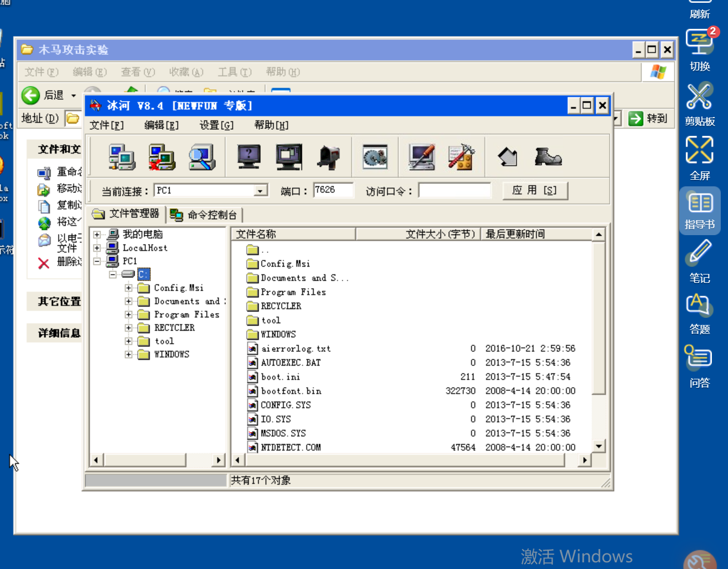This screenshot has height=569, width=728.
Task: Collapse the PC1 tree node
Action: tap(97, 261)
